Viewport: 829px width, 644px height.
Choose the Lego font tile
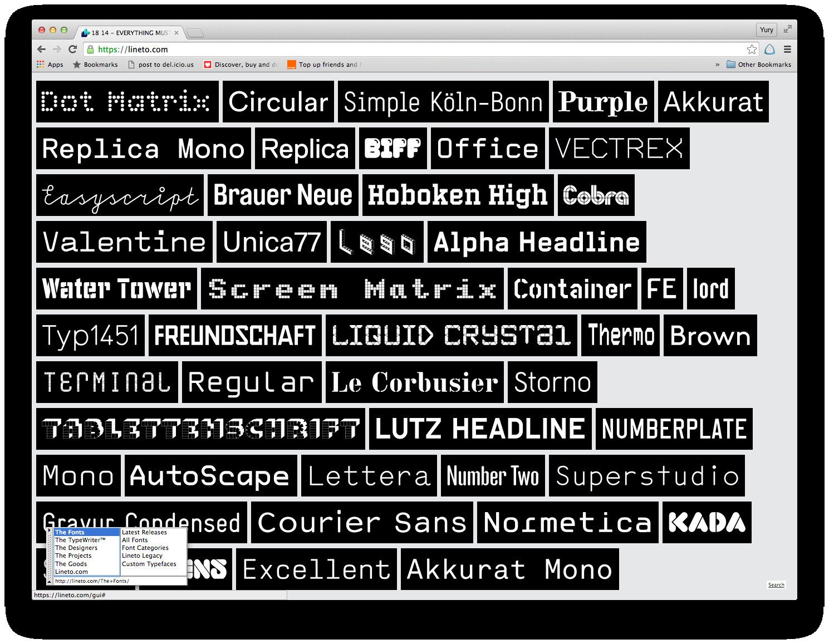point(377,242)
